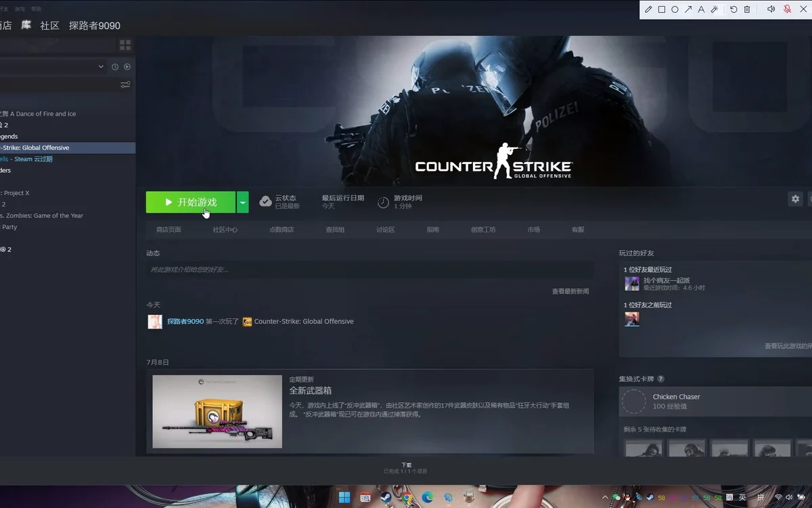
Task: Click the Wi-Fi network tray icon
Action: [778, 498]
